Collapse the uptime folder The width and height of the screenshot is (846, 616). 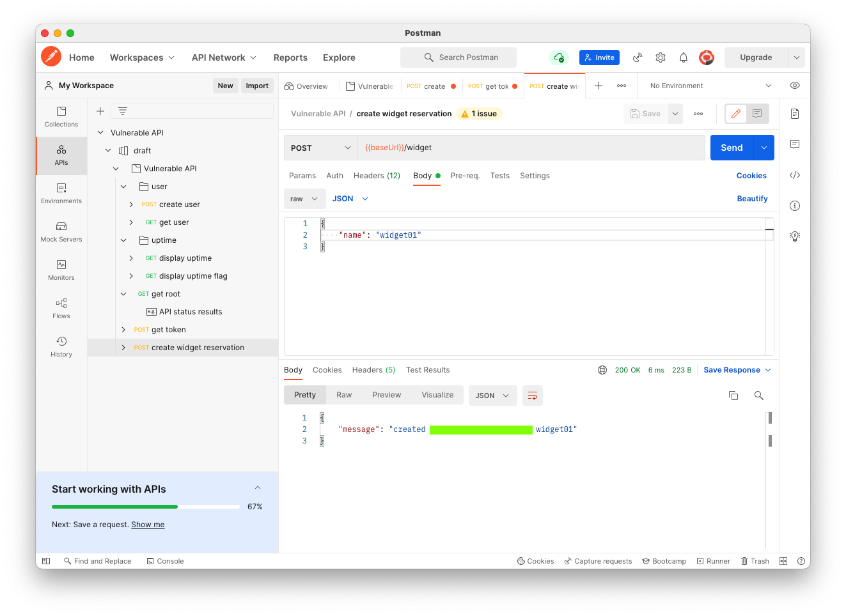pos(123,240)
